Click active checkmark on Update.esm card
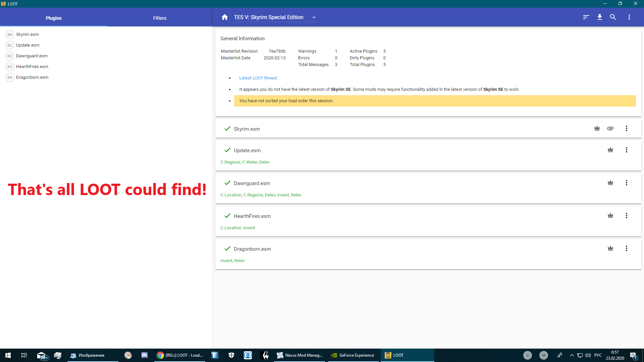Image resolution: width=644 pixels, height=362 pixels. [227, 150]
